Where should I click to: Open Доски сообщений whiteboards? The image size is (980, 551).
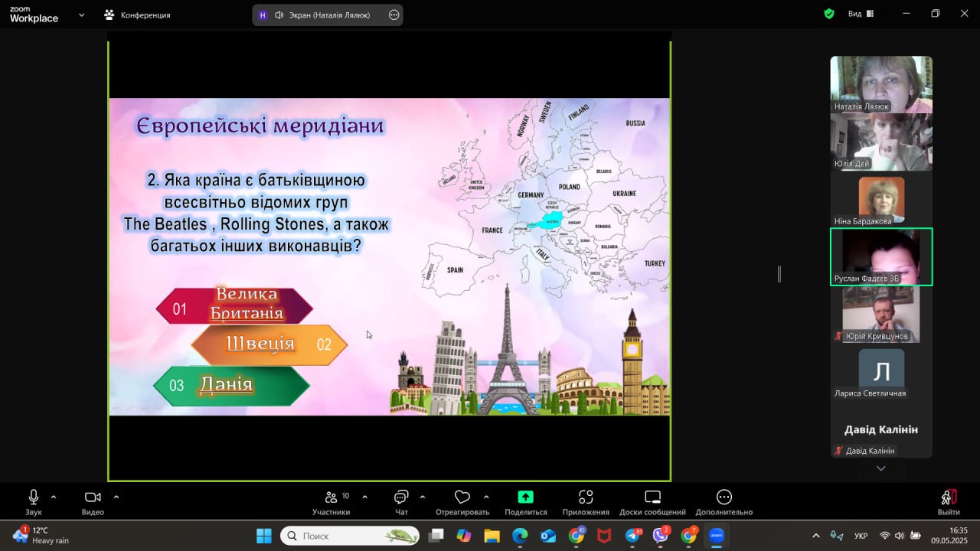pos(652,502)
